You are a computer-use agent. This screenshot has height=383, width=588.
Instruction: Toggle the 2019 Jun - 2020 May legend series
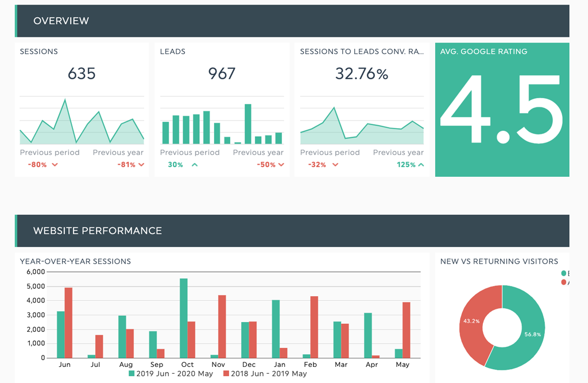171,374
